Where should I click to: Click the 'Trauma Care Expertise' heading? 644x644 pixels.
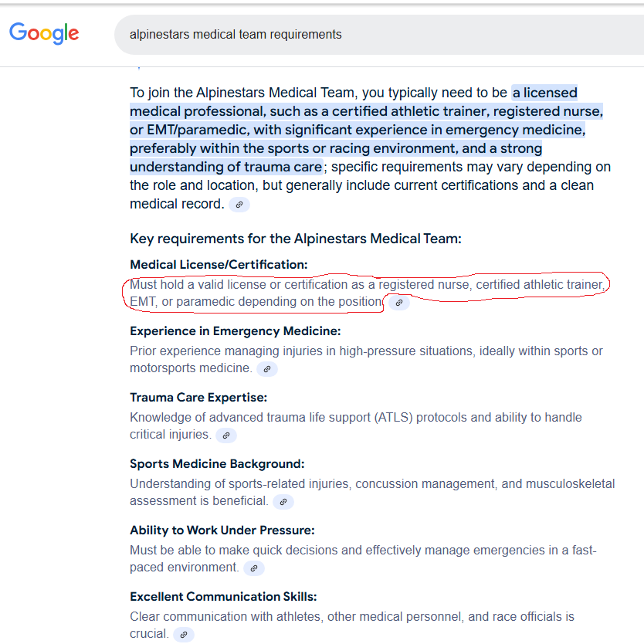pyautogui.click(x=198, y=398)
